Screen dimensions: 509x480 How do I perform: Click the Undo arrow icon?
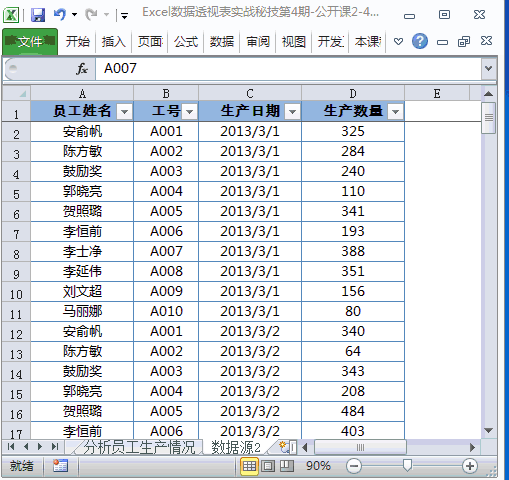(x=60, y=14)
